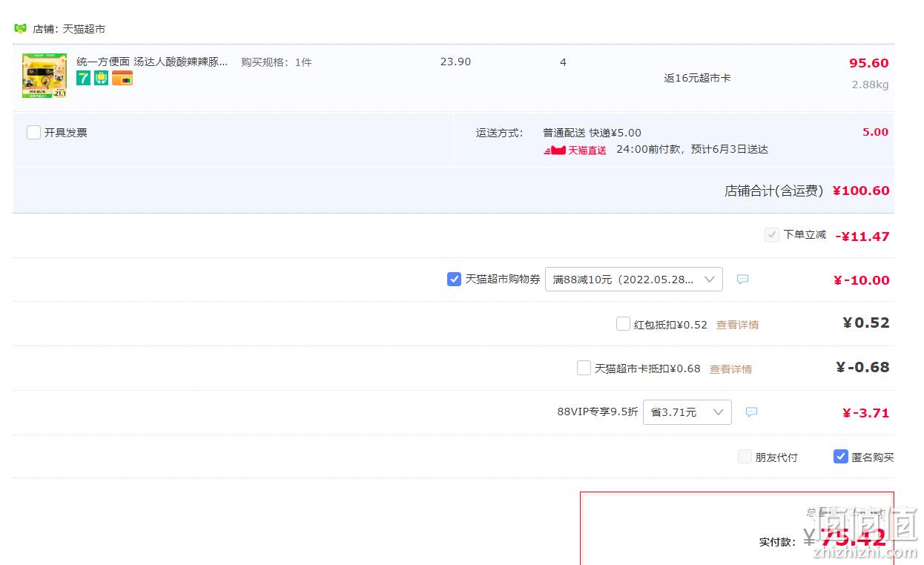924x565 pixels.
Task: Click the 实付款 label in the summary box
Action: click(777, 542)
